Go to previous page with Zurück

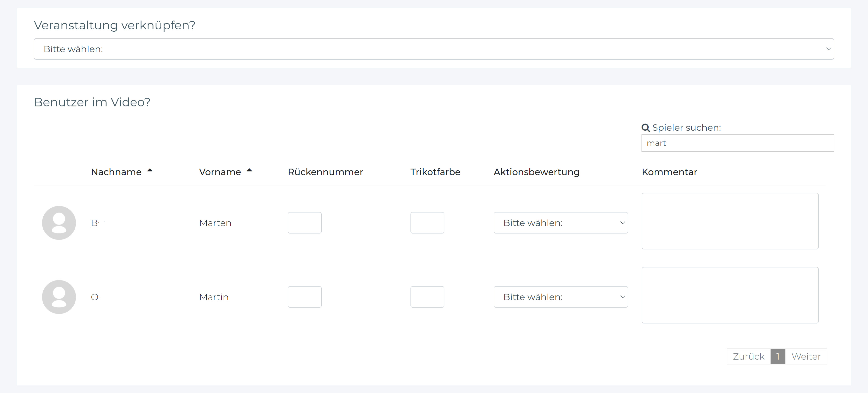749,356
